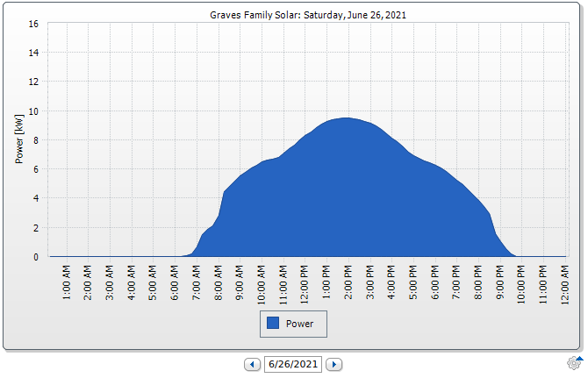Advance to the next day with the right arrow

click(334, 364)
